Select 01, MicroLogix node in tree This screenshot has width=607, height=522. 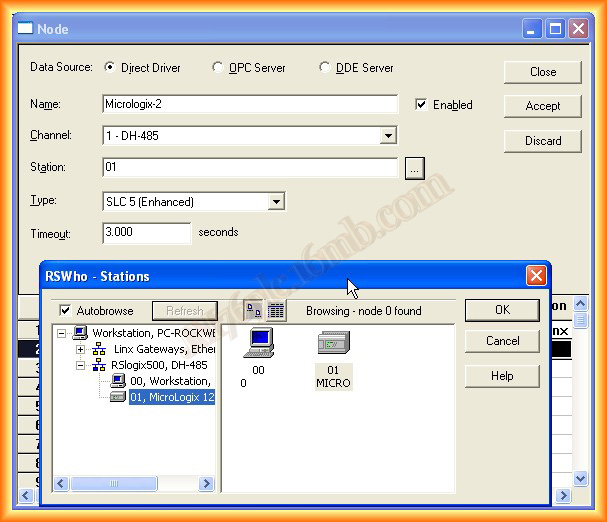[171, 397]
